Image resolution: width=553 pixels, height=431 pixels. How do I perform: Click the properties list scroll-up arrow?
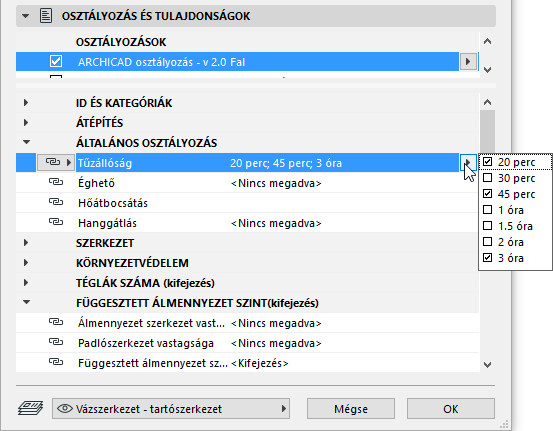point(487,102)
